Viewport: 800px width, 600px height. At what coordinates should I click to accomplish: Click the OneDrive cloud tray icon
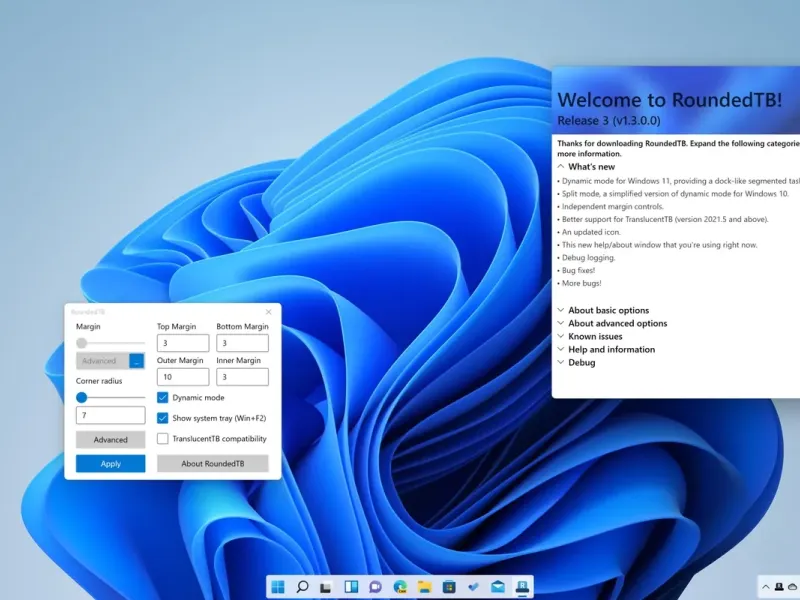click(793, 587)
